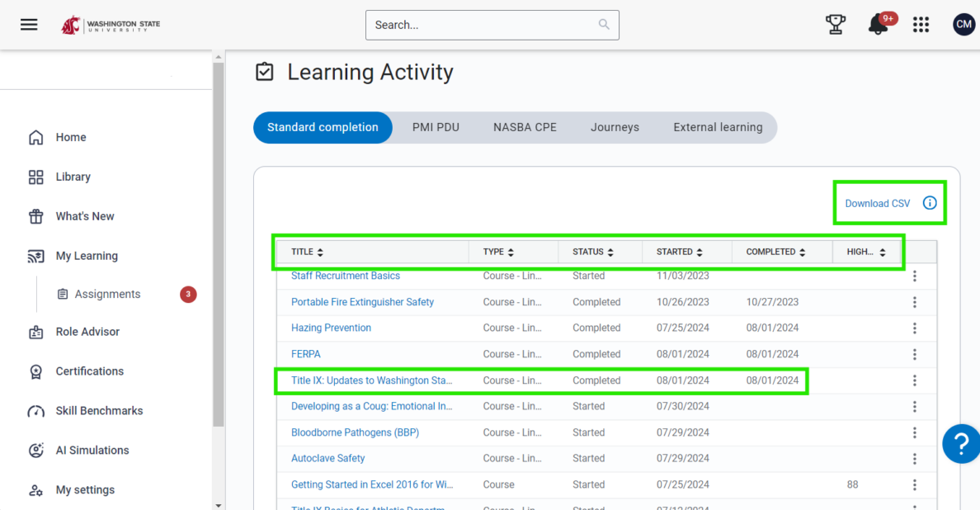Sort the table by Status column
Screen dimensions: 980x510
(x=594, y=253)
